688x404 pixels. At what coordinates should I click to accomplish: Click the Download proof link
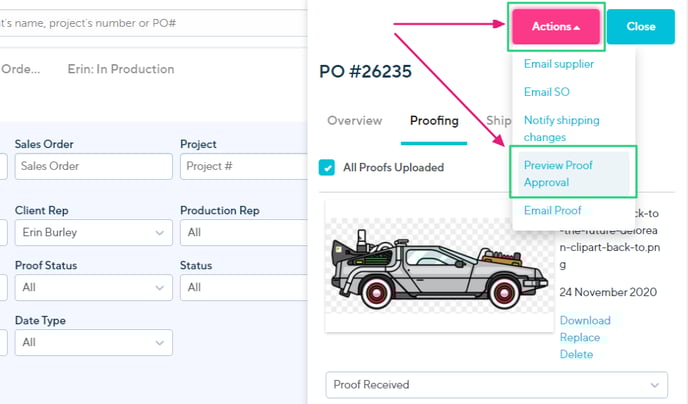click(x=585, y=320)
